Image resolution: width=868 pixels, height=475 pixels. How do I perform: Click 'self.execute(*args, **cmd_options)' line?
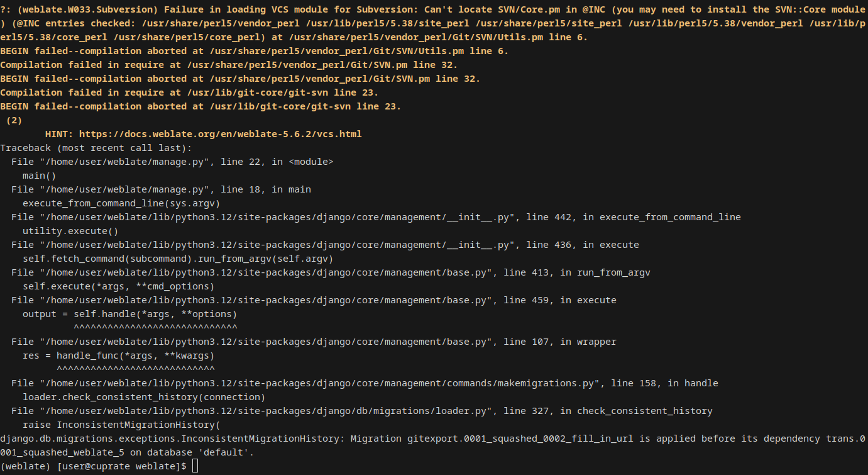(x=119, y=286)
